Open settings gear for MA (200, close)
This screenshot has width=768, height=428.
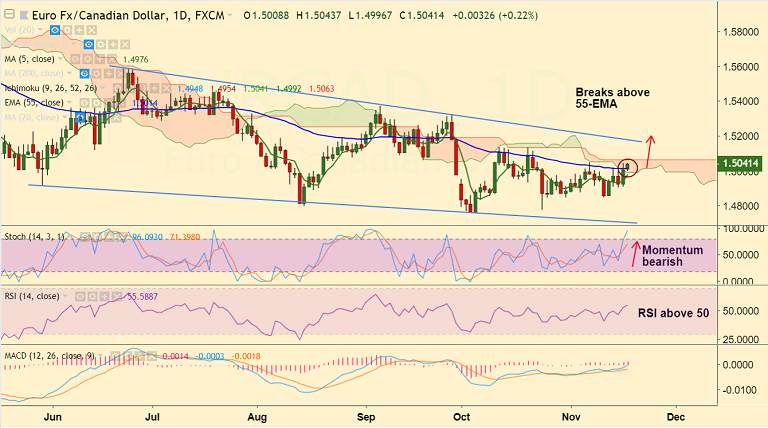[96, 73]
